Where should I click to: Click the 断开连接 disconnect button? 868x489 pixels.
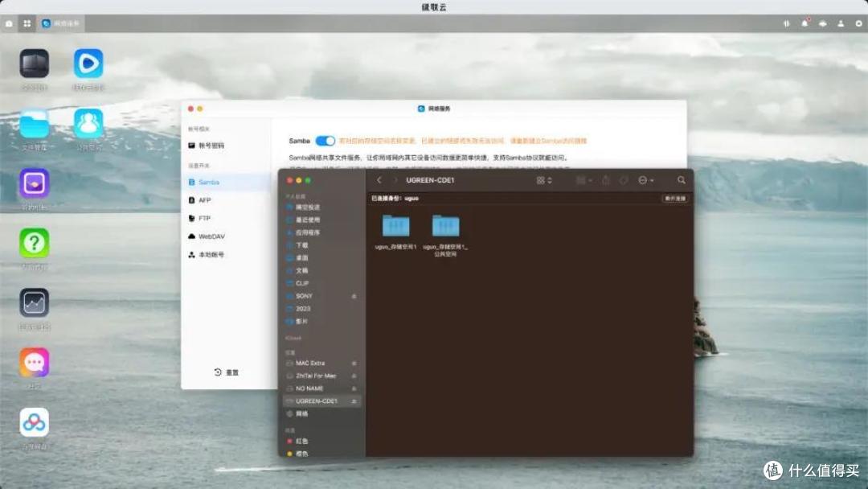click(x=675, y=199)
